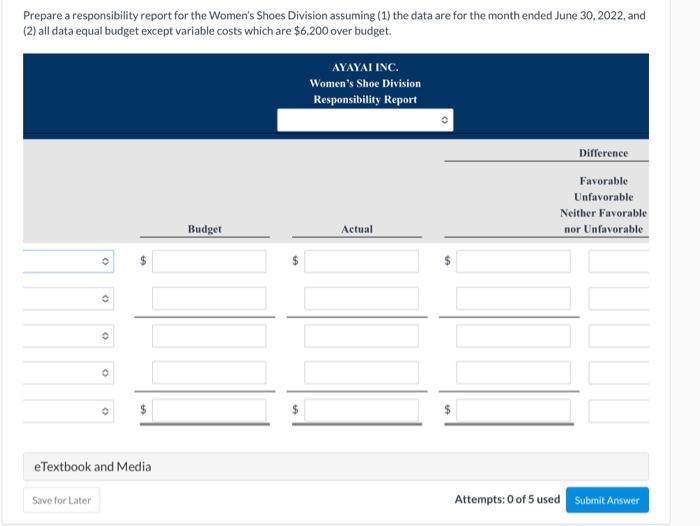Click the Women's Shoe Division heading

(365, 83)
